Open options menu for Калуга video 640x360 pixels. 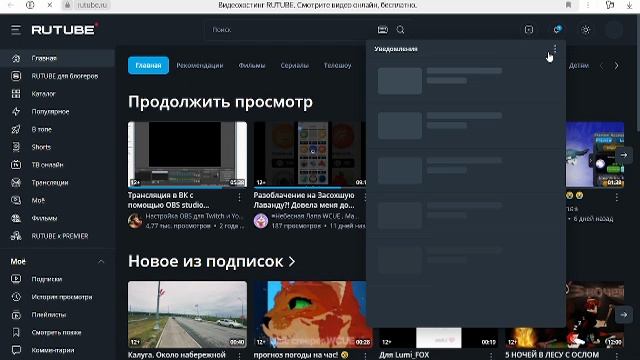pyautogui.click(x=240, y=356)
